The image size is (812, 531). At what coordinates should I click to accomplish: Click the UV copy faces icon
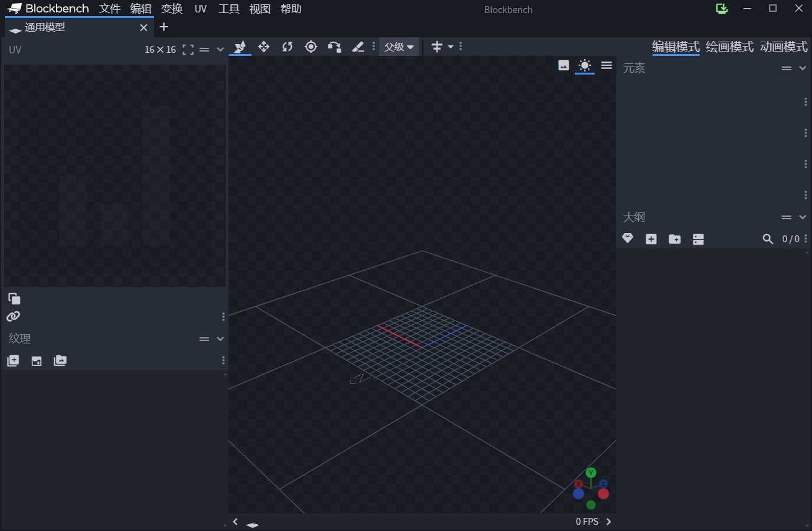coord(14,299)
